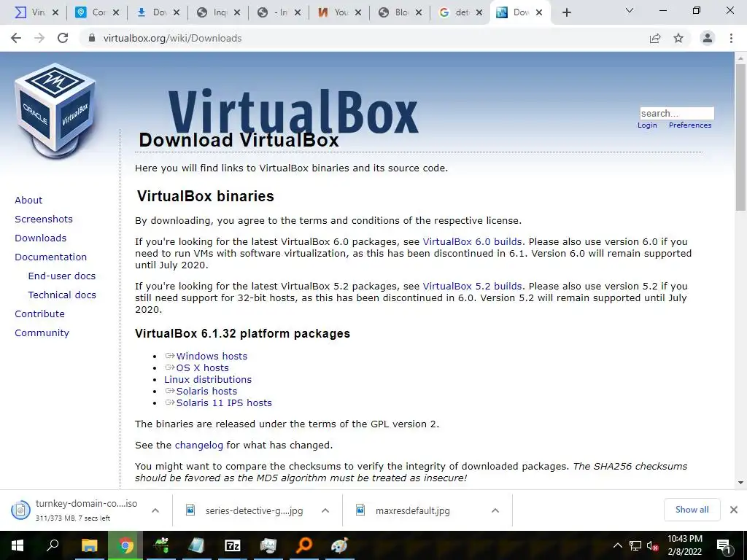Open the Windows hosts download link

point(212,356)
